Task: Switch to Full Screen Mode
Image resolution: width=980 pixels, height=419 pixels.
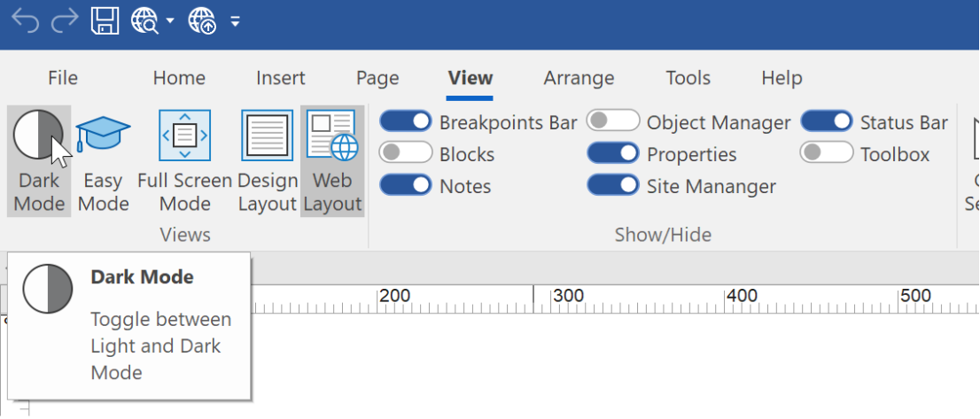Action: [184, 160]
